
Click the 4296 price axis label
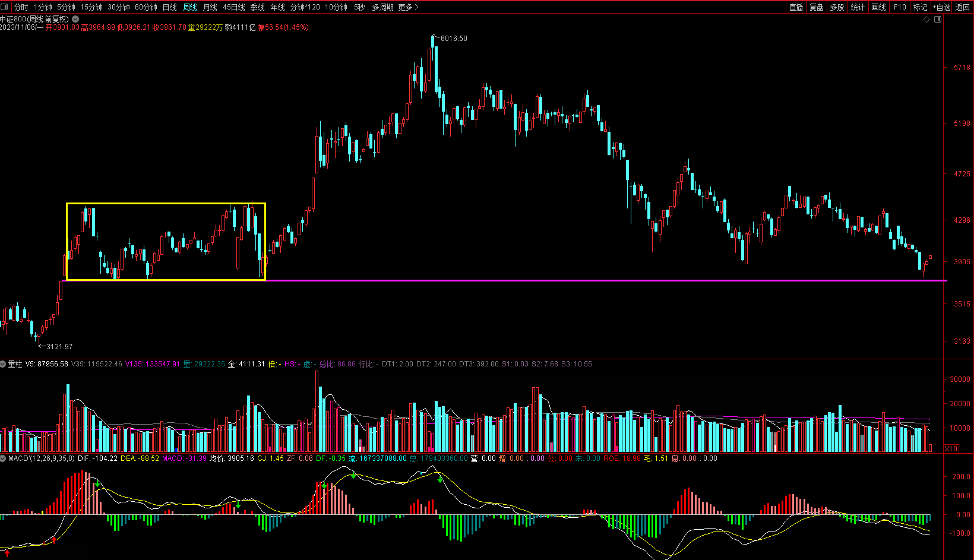click(x=962, y=220)
